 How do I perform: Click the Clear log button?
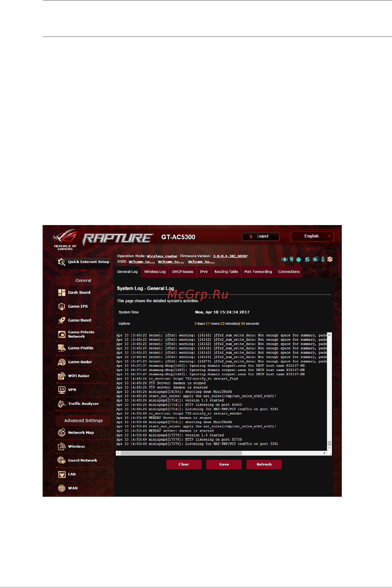tap(184, 464)
